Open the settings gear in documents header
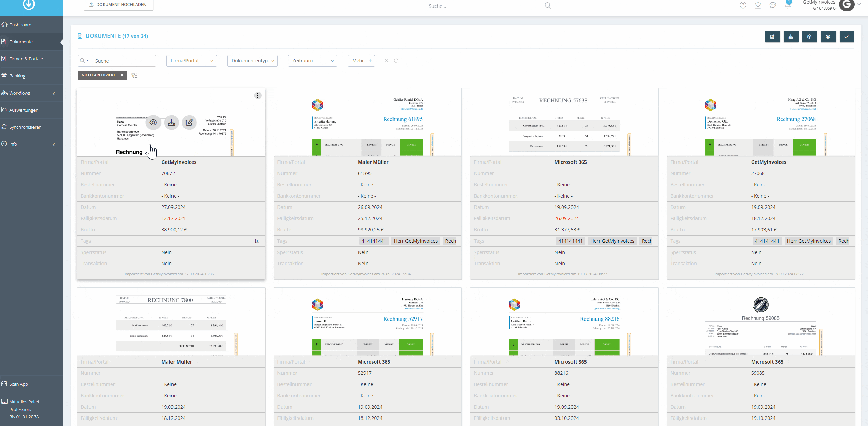 [809, 37]
